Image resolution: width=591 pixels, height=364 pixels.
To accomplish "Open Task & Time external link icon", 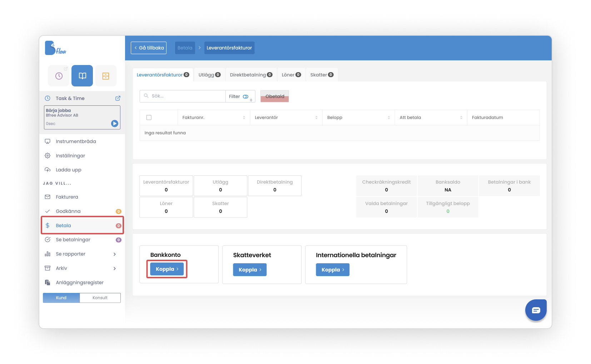I will (118, 98).
